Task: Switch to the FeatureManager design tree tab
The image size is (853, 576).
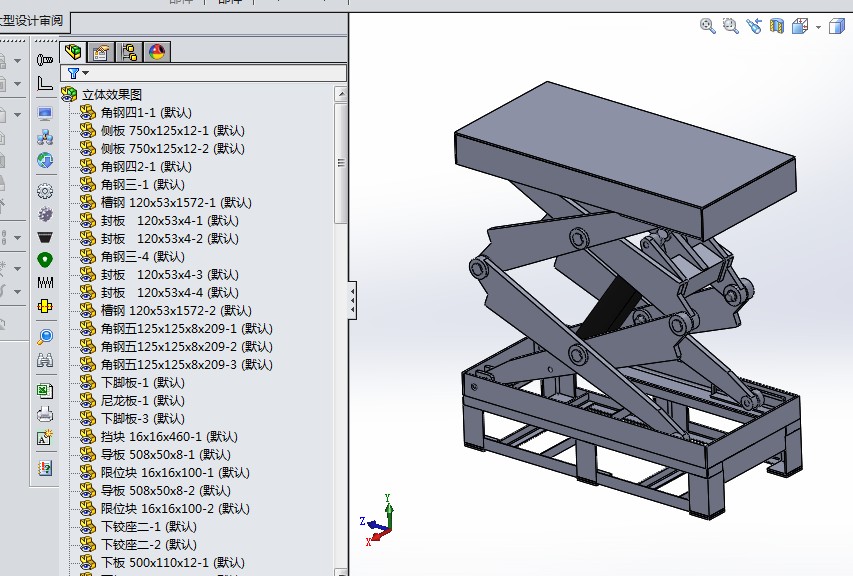Action: (73, 52)
